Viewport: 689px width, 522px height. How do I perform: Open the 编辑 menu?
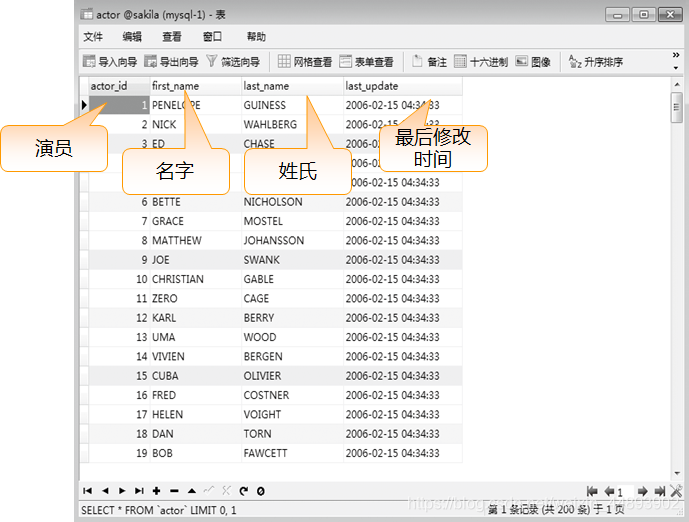coord(132,36)
